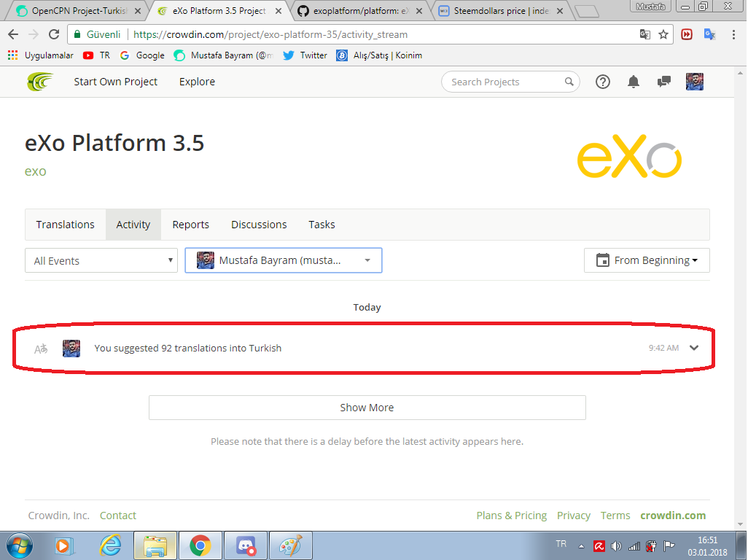The image size is (748, 560).
Task: Reload the page
Action: point(54,34)
